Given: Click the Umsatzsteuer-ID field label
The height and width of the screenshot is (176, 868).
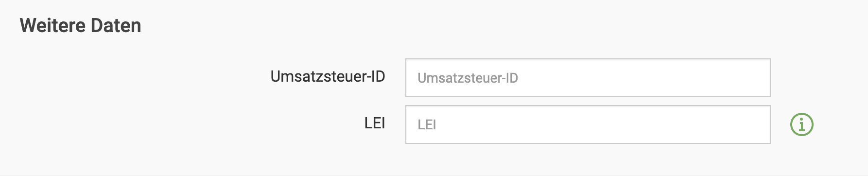Looking at the screenshot, I should (x=328, y=76).
